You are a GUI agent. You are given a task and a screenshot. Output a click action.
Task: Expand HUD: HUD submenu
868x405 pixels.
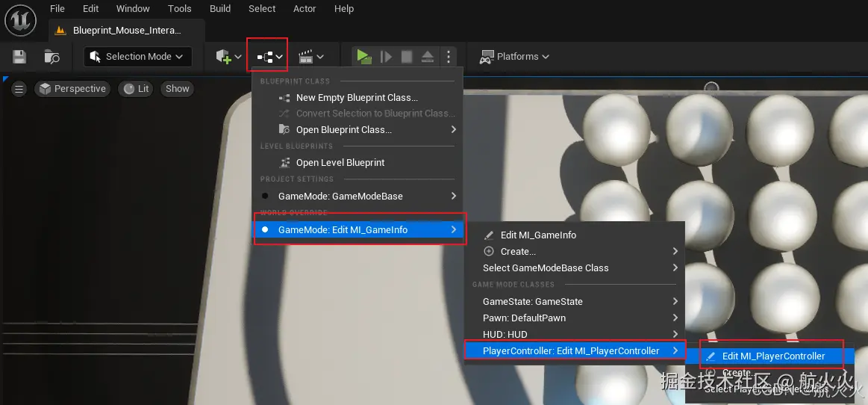(575, 334)
